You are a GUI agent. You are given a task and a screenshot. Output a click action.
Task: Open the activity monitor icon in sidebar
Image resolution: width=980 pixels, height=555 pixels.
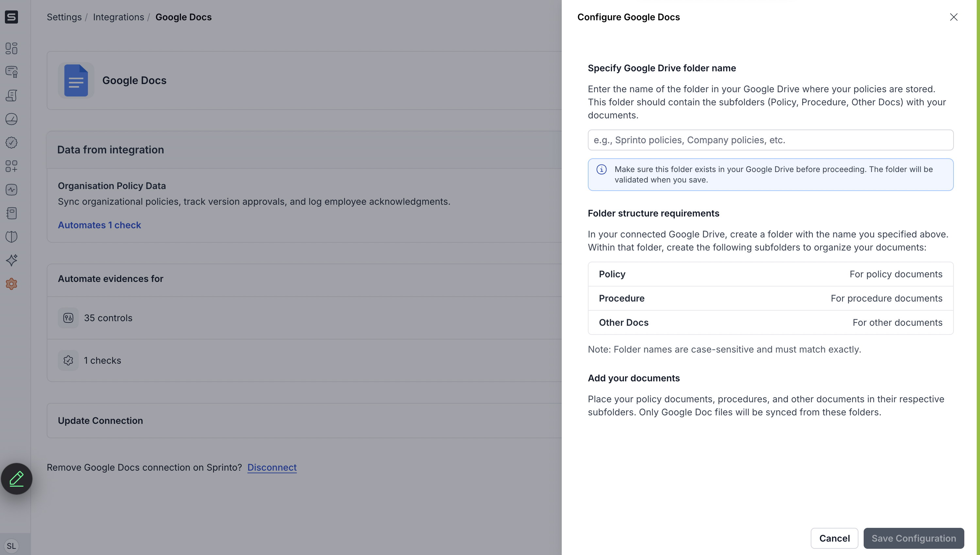click(x=11, y=190)
